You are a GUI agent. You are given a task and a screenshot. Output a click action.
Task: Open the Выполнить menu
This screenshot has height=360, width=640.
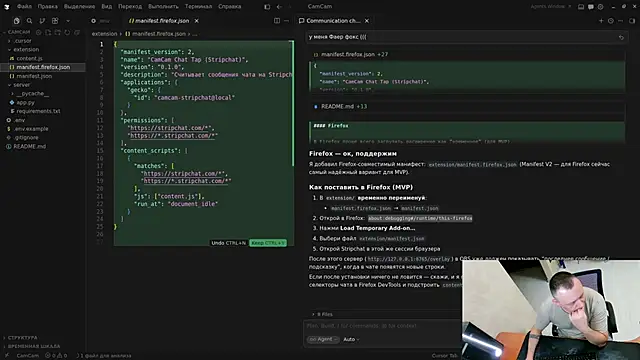(x=163, y=7)
